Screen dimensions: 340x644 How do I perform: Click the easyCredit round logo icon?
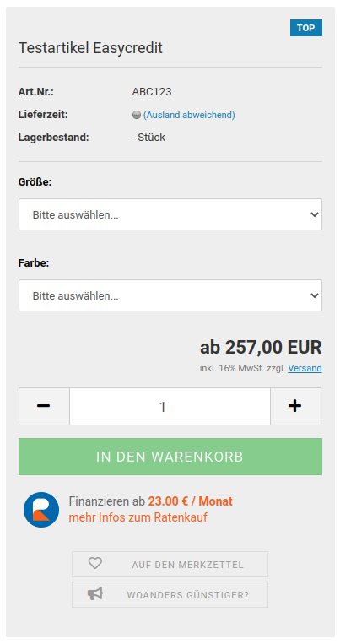pos(41,509)
